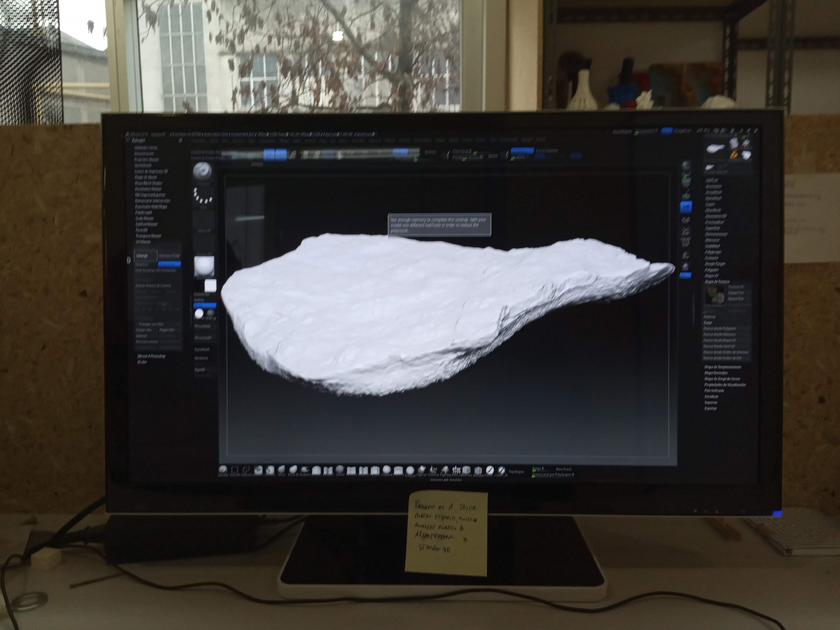The width and height of the screenshot is (840, 630).
Task: Expand the Mapa UV subpalette
Action: click(711, 275)
